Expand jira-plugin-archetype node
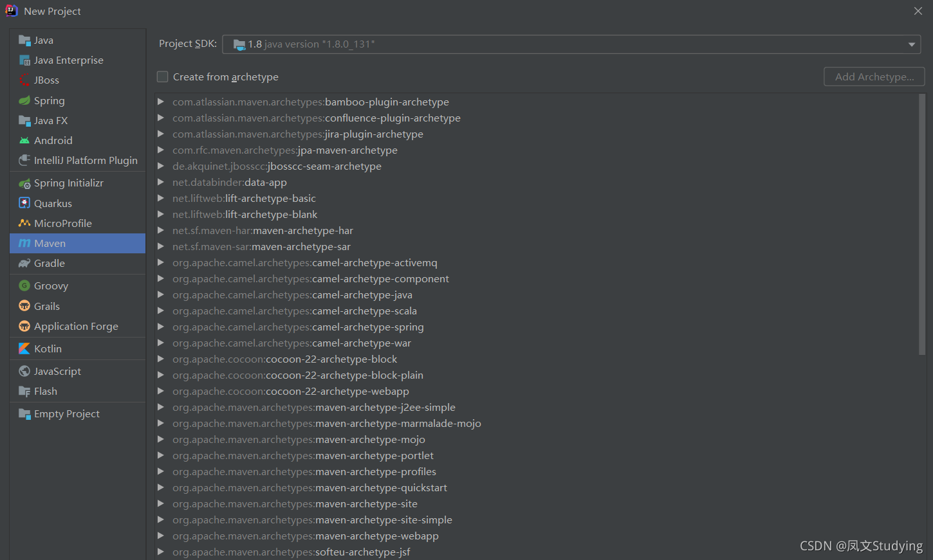Viewport: 933px width, 560px height. point(161,134)
